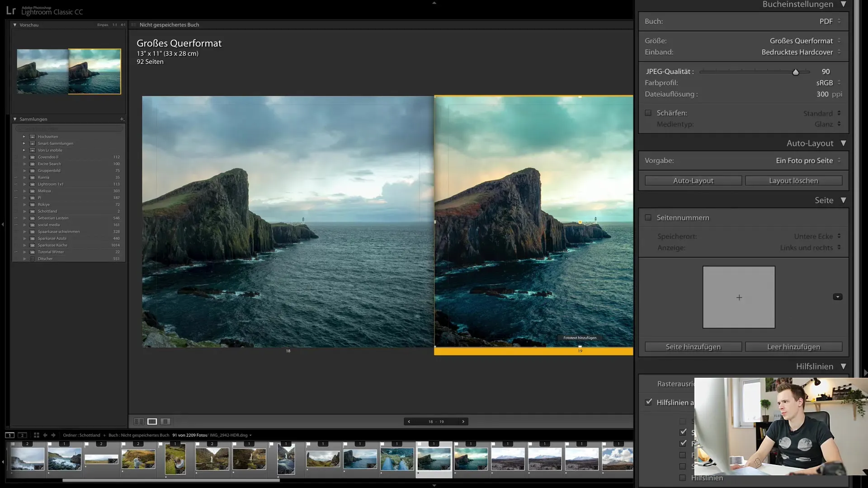Open filename IMG_2942-HDR.dng dropdown
Screen dimensions: 868x488
(231, 435)
